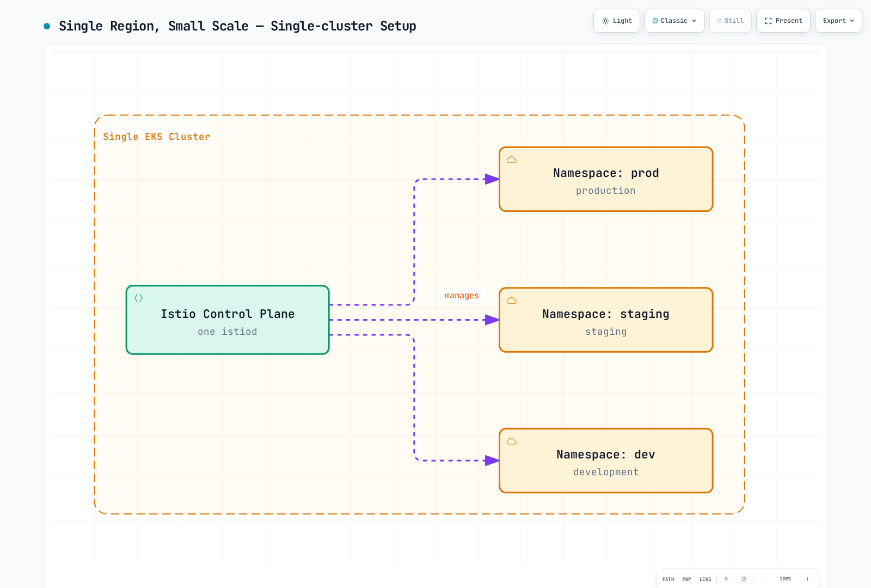Select the Namespace: dev node
The image size is (871, 588).
(x=606, y=461)
